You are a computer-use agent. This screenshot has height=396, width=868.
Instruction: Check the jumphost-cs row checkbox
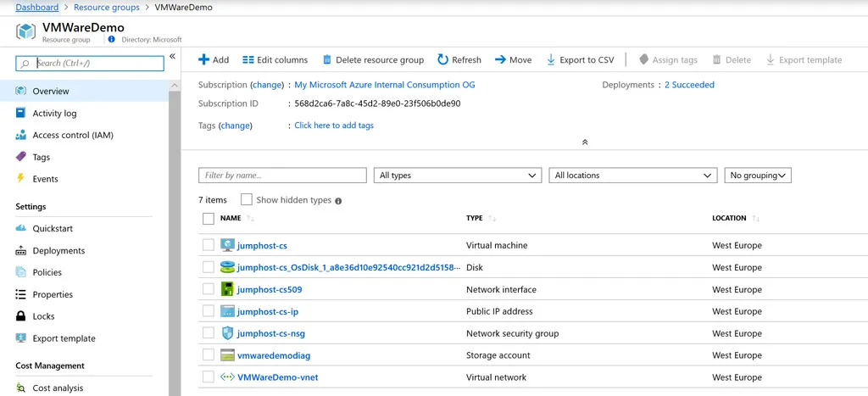point(209,245)
